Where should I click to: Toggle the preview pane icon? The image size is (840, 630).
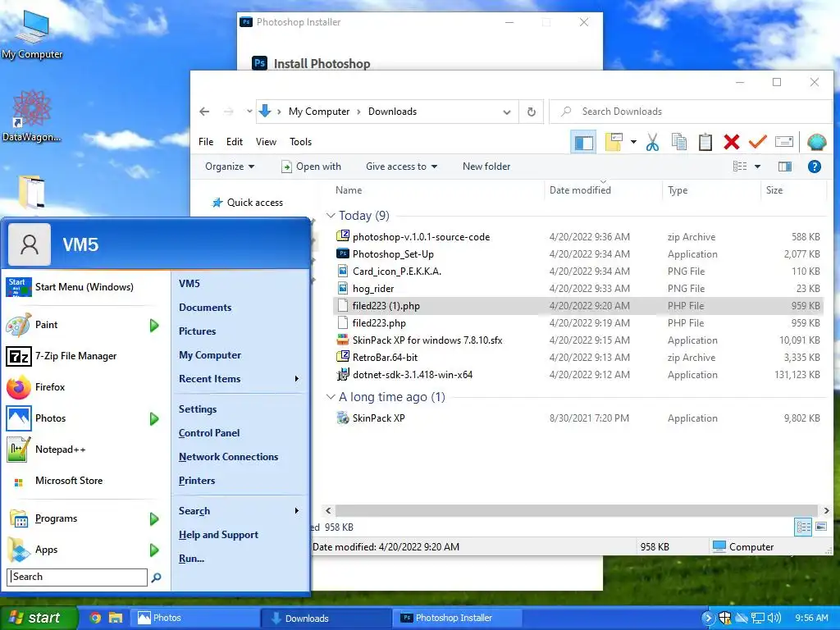785,167
